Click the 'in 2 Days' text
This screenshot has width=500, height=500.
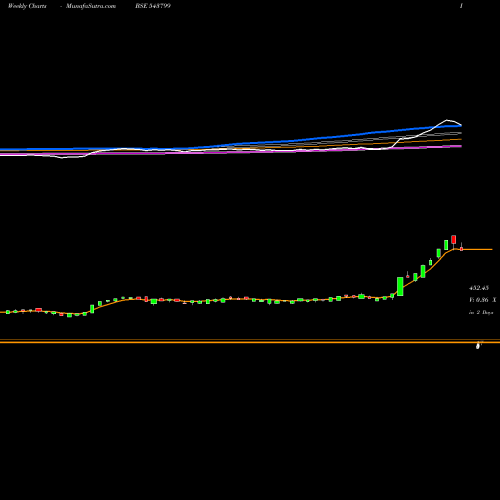[481, 312]
